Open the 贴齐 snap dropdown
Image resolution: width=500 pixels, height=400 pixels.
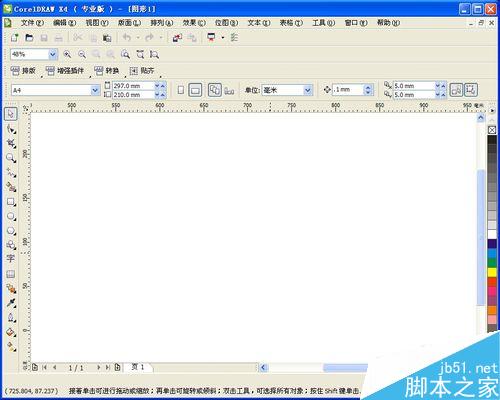coord(142,71)
